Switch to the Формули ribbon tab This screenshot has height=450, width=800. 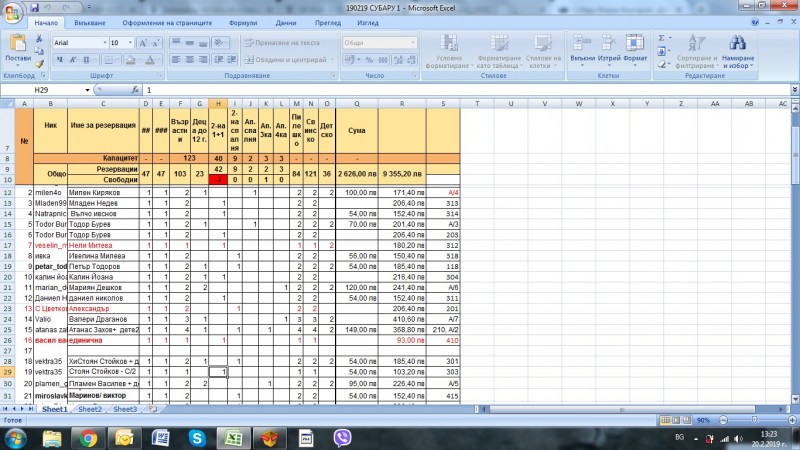tap(243, 23)
